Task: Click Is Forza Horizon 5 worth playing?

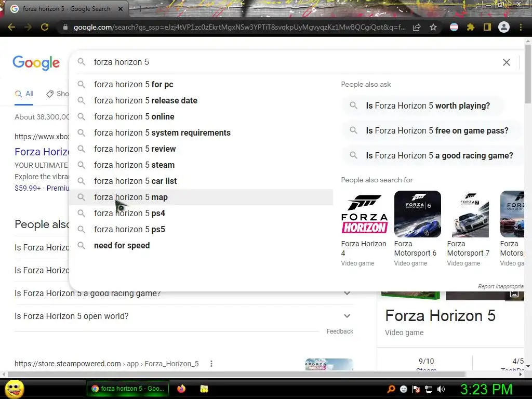Action: tap(422, 106)
